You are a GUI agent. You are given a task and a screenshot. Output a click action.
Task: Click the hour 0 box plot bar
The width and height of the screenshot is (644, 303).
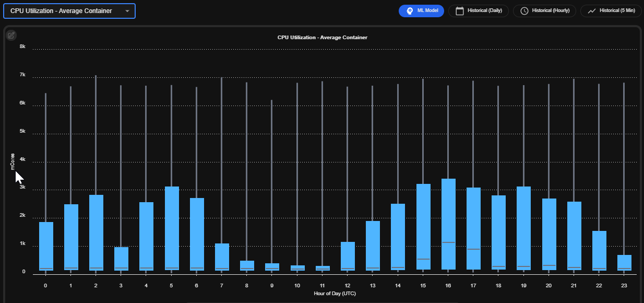coord(46,246)
